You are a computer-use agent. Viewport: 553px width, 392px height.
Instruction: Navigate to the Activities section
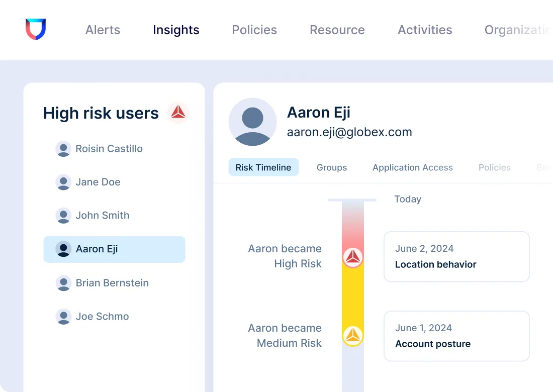[x=425, y=30]
